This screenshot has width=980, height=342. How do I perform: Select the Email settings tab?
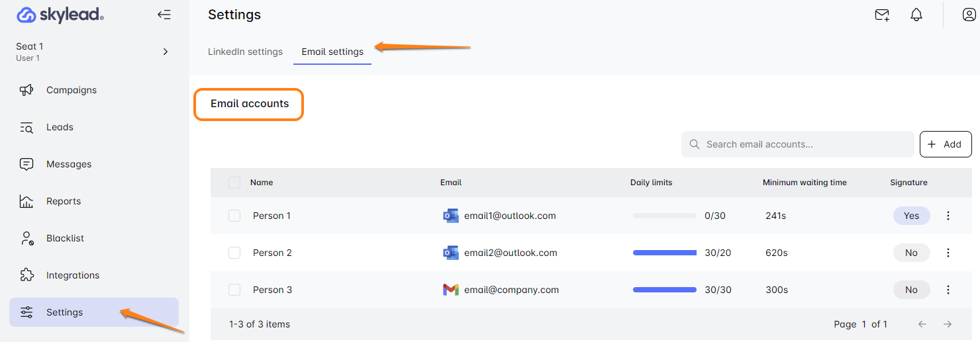[332, 52]
